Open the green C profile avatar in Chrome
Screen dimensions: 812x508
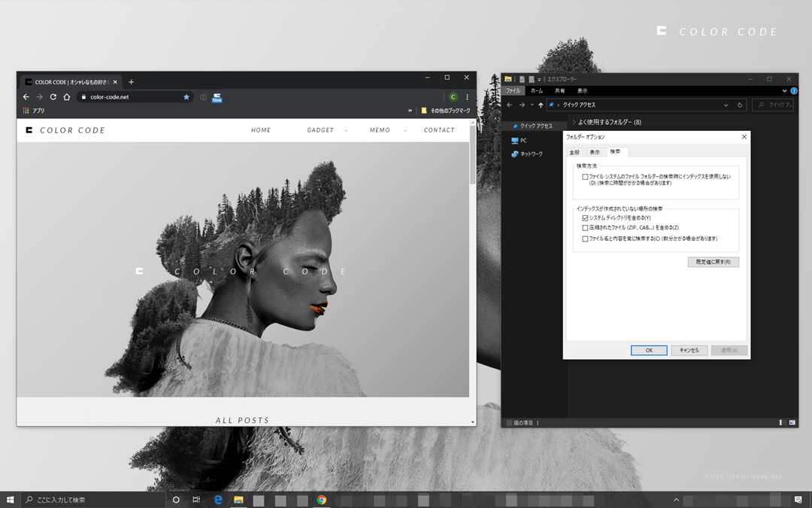[x=453, y=97]
